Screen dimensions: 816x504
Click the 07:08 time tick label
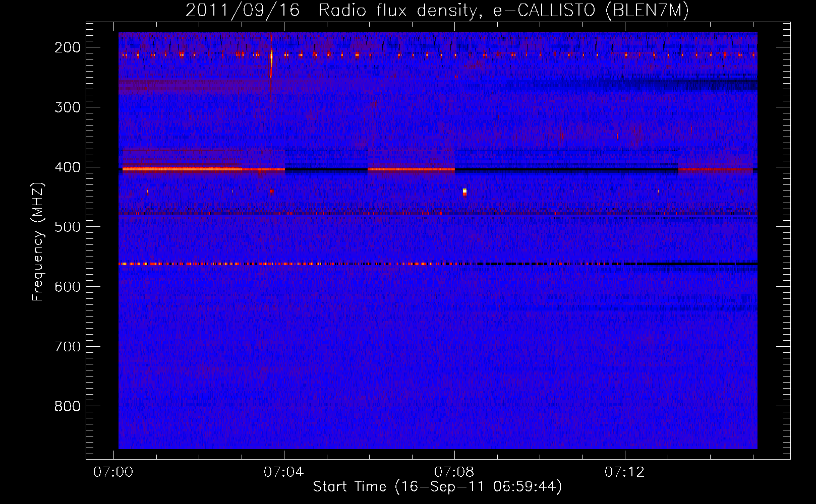pos(454,472)
